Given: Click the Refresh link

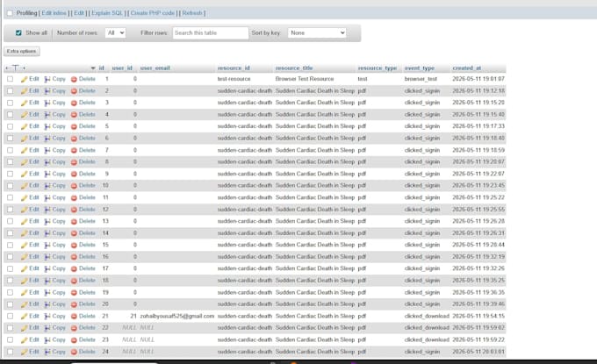Looking at the screenshot, I should (x=192, y=13).
